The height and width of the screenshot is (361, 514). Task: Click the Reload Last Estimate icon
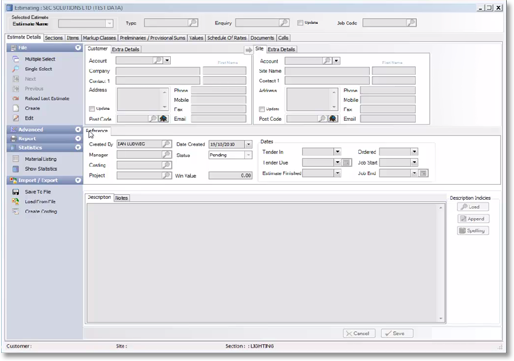click(16, 98)
